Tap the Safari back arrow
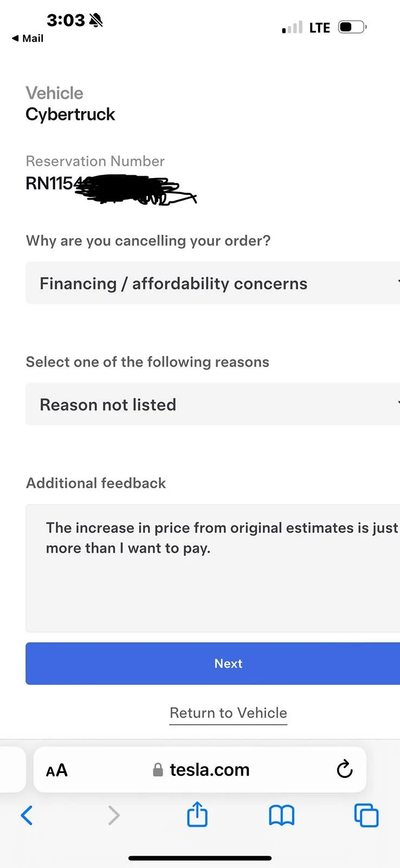Image resolution: width=400 pixels, height=868 pixels. [27, 815]
